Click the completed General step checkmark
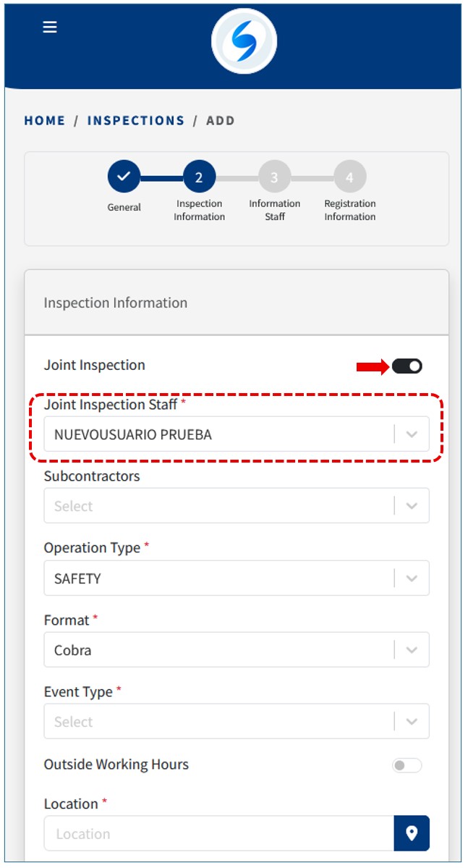468x868 pixels. (124, 176)
